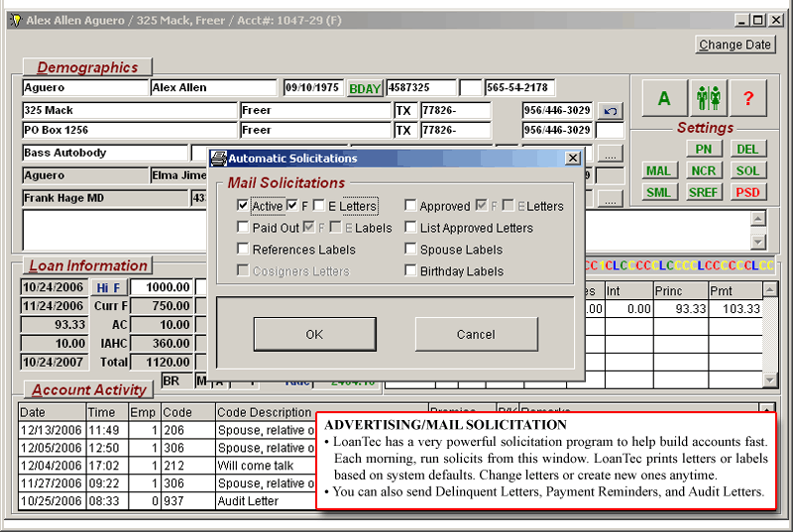Click the green A settings button
Viewport: 793px width, 532px height.
coord(664,98)
